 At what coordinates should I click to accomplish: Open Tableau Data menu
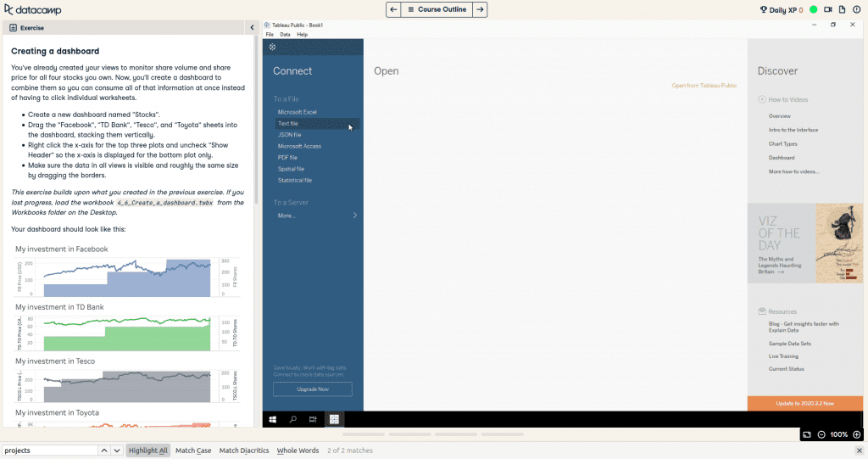tap(285, 35)
